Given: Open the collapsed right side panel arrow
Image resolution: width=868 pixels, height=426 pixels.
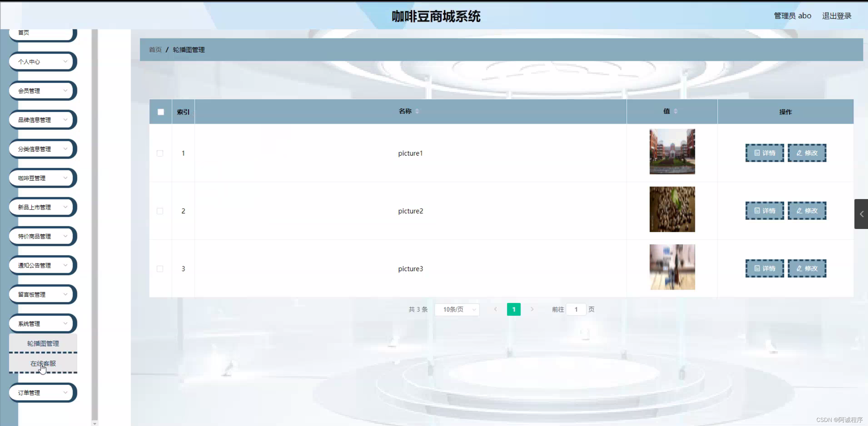Looking at the screenshot, I should point(861,214).
